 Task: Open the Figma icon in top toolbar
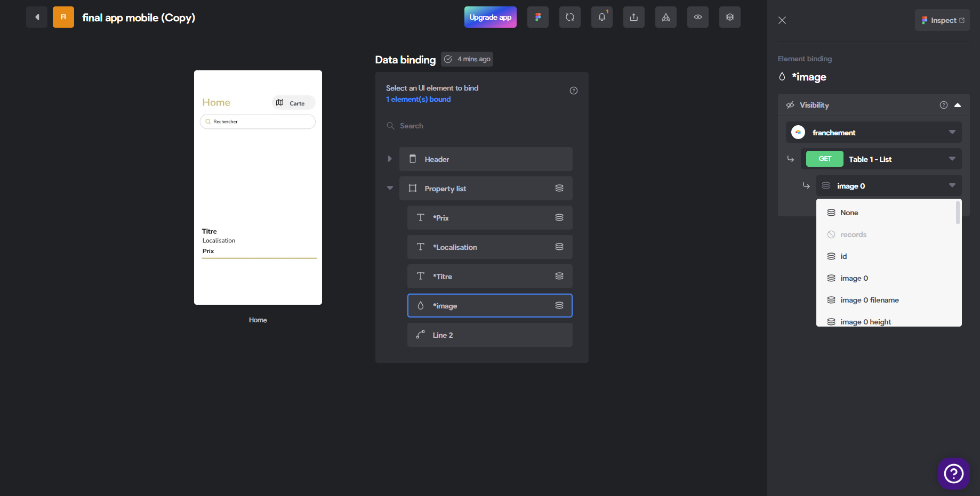coord(538,17)
